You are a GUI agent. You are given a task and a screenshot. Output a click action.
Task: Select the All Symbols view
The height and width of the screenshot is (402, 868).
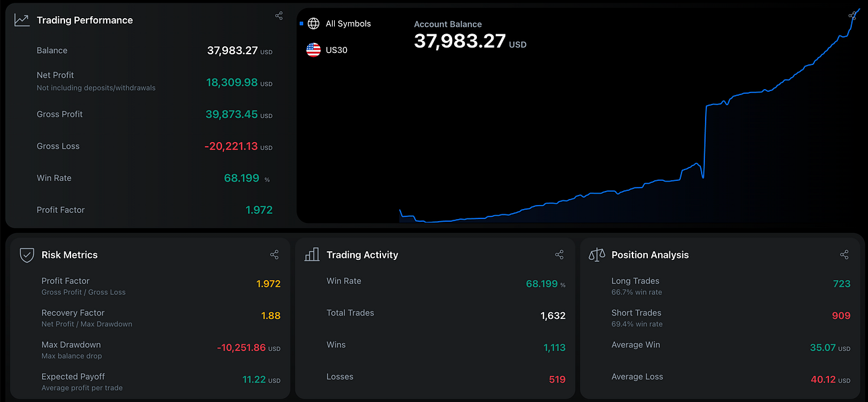(348, 23)
